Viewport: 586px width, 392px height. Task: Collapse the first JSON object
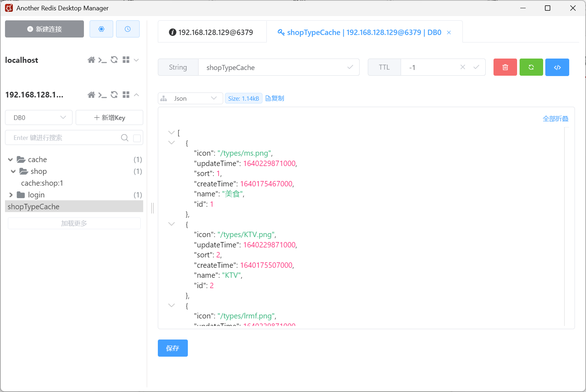coord(171,142)
